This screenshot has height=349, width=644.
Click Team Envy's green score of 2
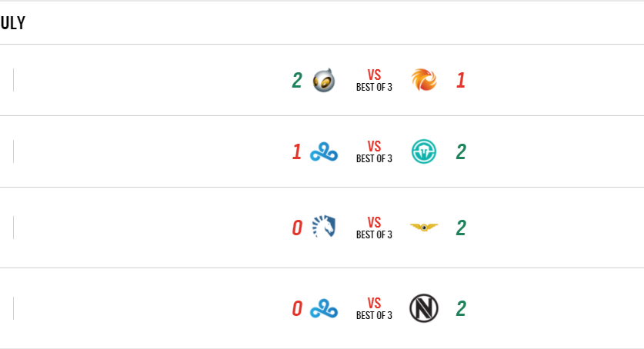point(461,309)
